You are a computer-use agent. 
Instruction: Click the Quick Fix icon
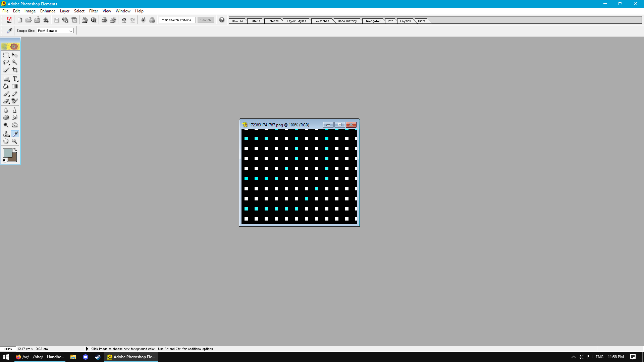pyautogui.click(x=143, y=20)
